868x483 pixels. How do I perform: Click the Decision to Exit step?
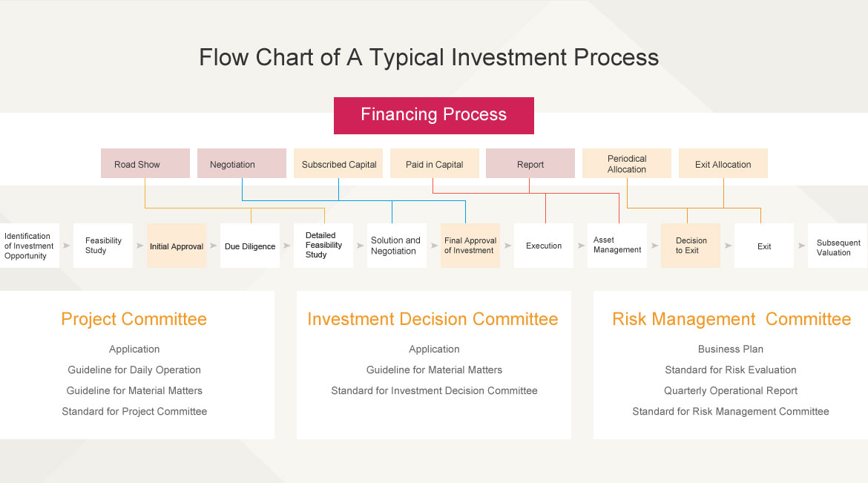point(691,246)
